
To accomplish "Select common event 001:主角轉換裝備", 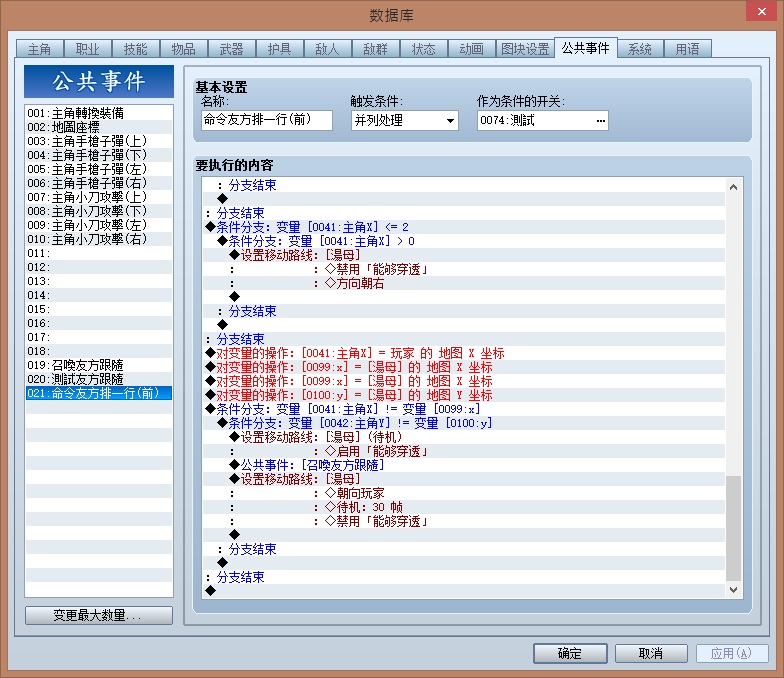I will (98, 113).
